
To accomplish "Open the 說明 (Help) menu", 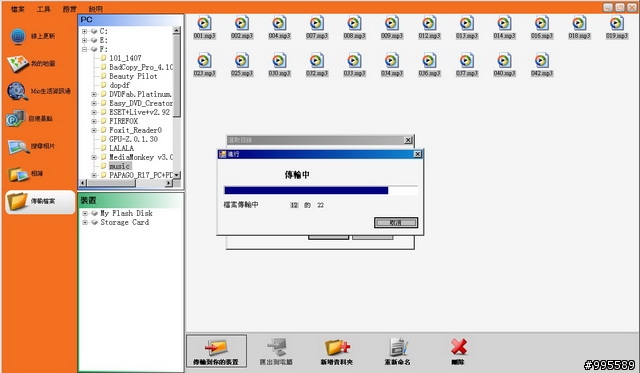I will point(96,9).
